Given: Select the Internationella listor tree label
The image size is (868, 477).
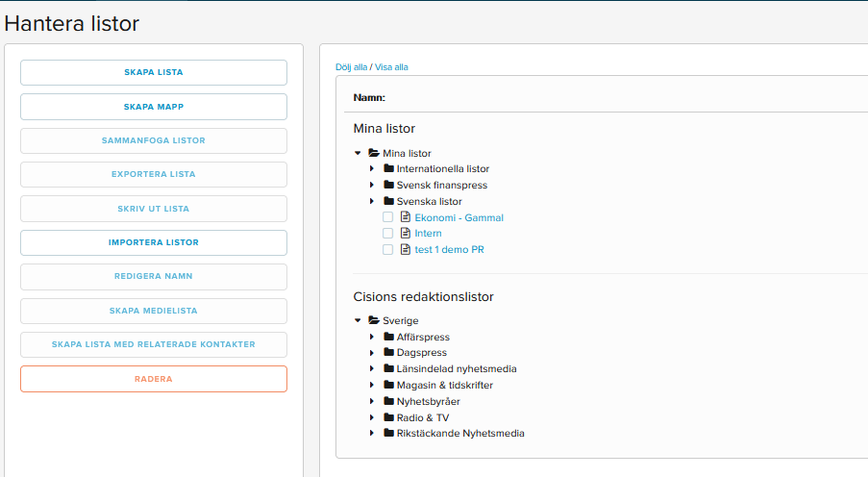Looking at the screenshot, I should pos(443,169).
